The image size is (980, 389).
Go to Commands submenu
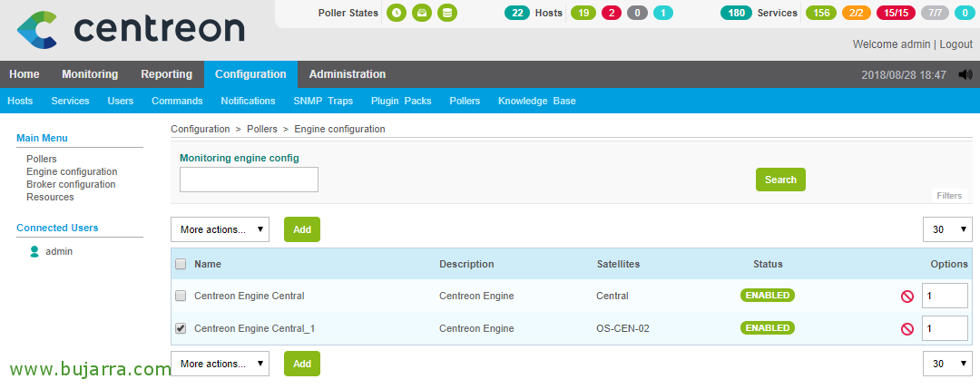coord(177,101)
